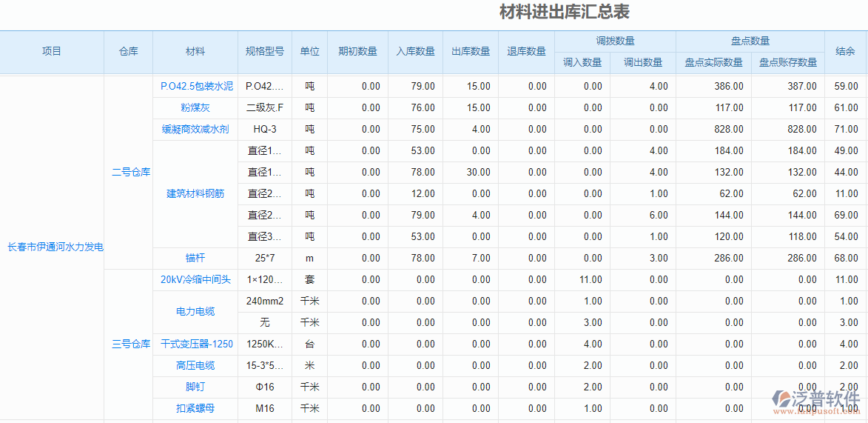Select the 盘点数量 group header

point(750,41)
